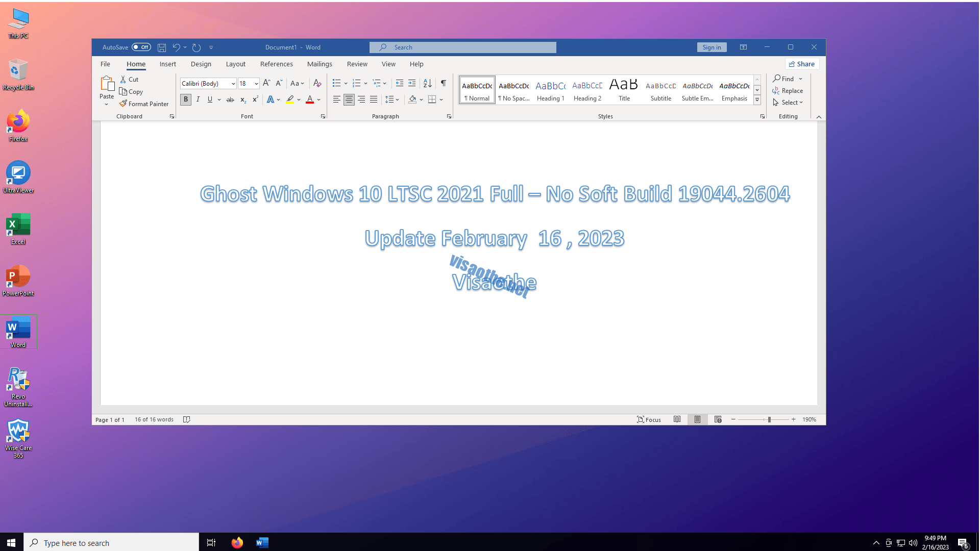Increase paragraph indent
Image resolution: width=980 pixels, height=551 pixels.
coord(412,83)
